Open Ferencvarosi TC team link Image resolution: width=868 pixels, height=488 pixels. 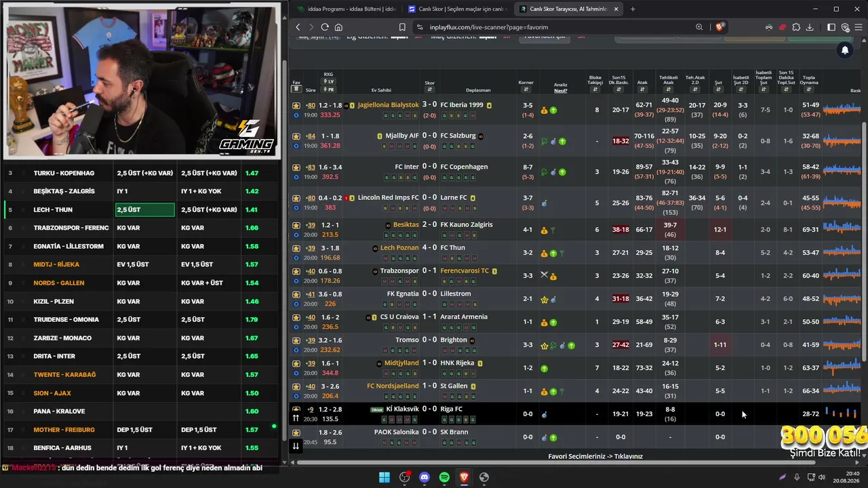[x=465, y=270]
